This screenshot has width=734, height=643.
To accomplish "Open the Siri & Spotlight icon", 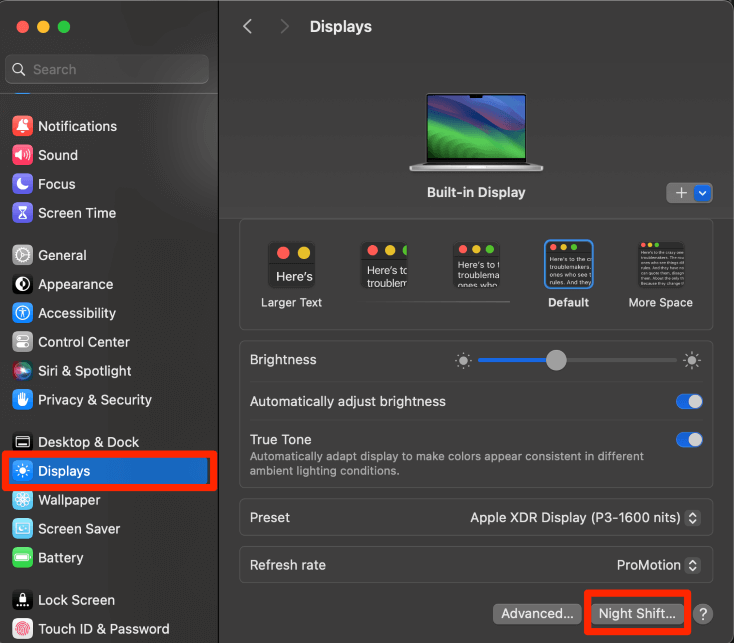I will coord(22,371).
